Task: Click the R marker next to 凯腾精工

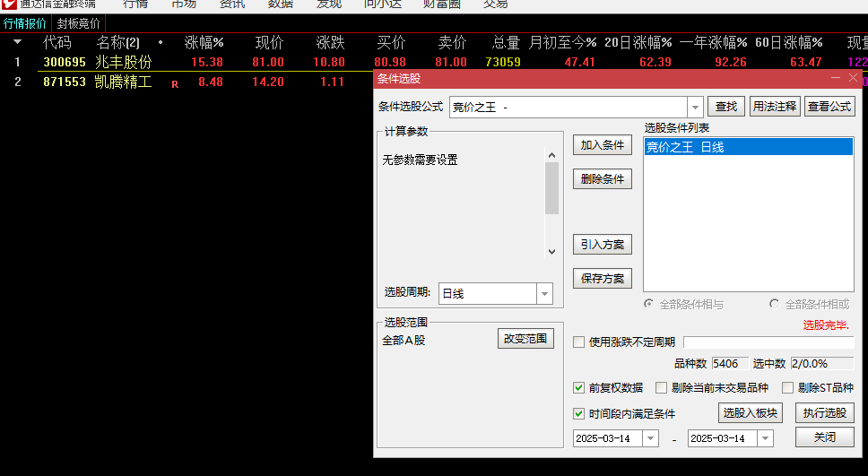Action: 175,84
